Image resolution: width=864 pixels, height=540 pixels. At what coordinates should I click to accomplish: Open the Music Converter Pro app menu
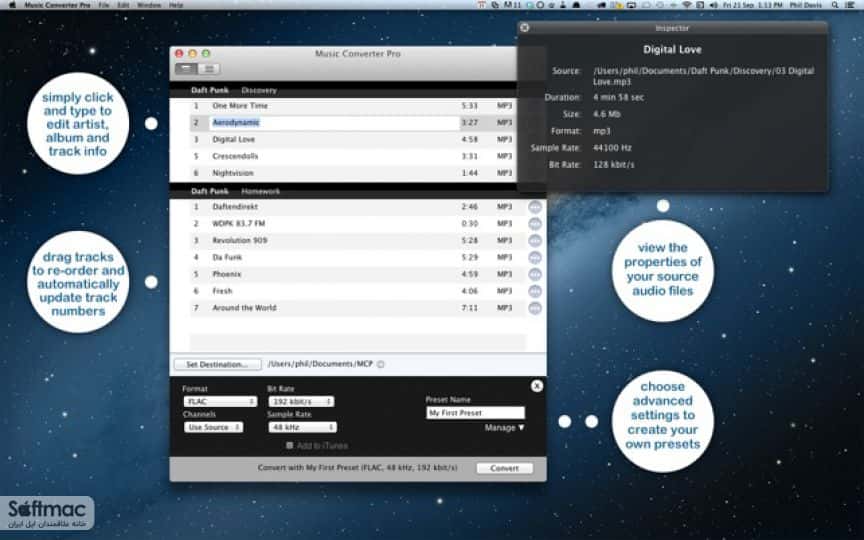tap(57, 5)
